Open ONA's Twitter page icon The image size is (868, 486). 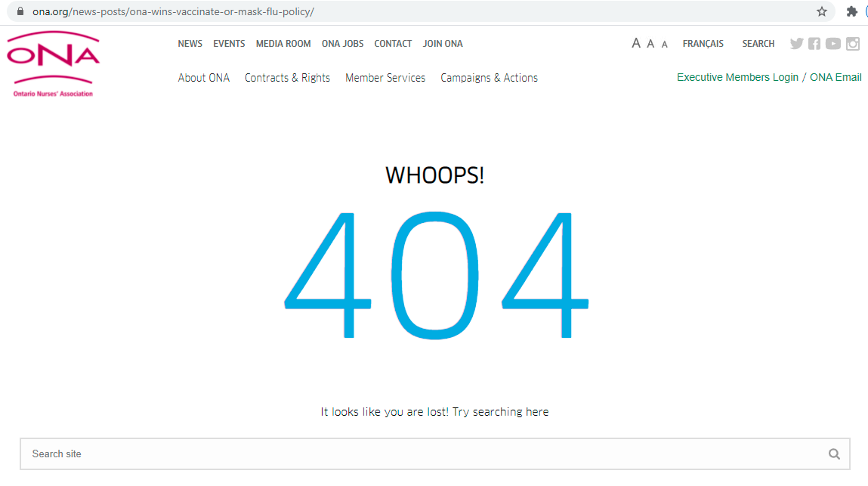click(x=796, y=44)
